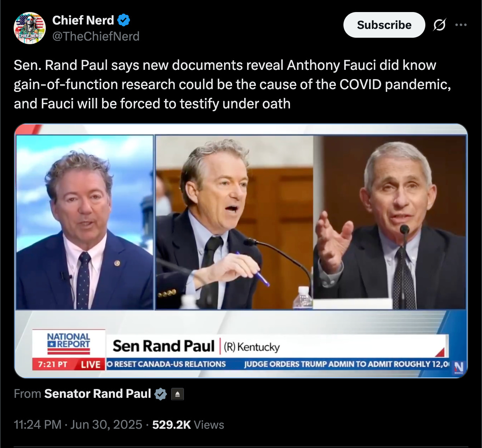This screenshot has width=482, height=448.
Task: Click the government building badge icon
Action: click(x=178, y=394)
